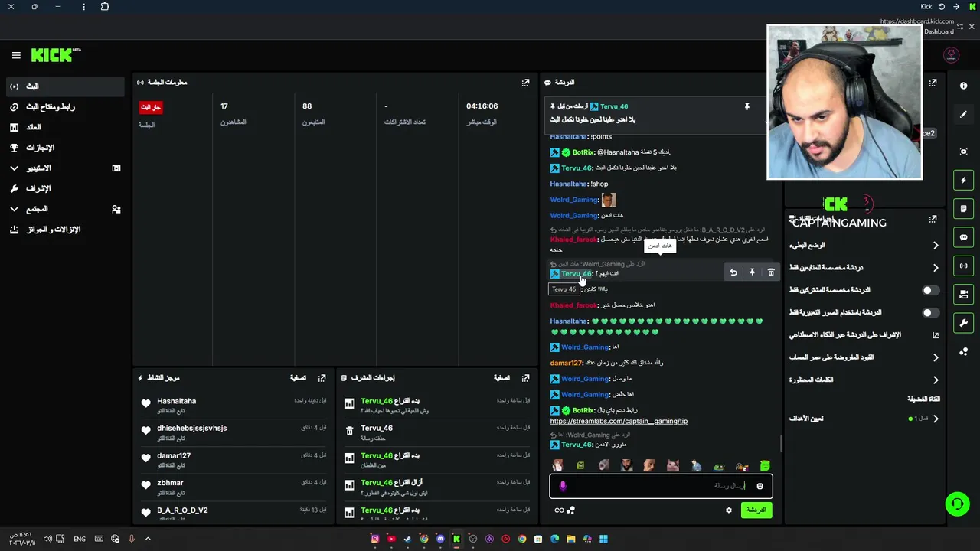Open the info icon in the right toolbar
Viewport: 980px width, 551px height.
(x=964, y=86)
